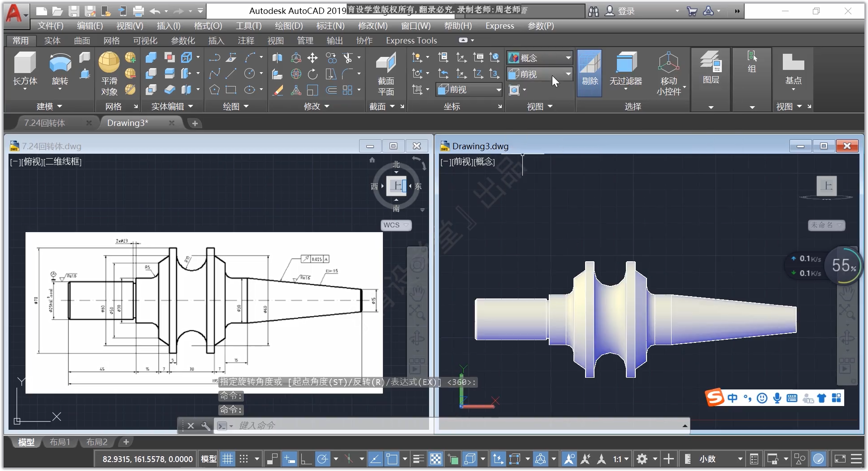Select the Rectangle tool in Draw panel
This screenshot has height=471, width=868.
231,90
